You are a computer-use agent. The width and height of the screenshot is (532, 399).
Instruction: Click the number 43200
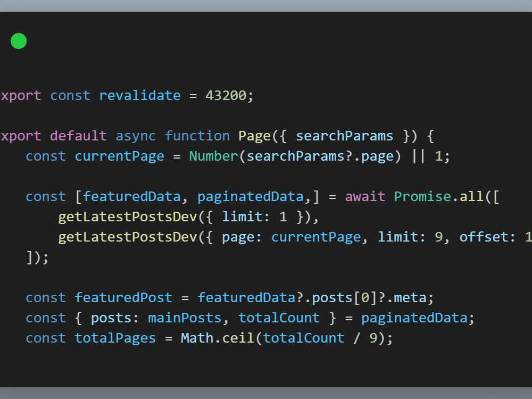pos(226,95)
